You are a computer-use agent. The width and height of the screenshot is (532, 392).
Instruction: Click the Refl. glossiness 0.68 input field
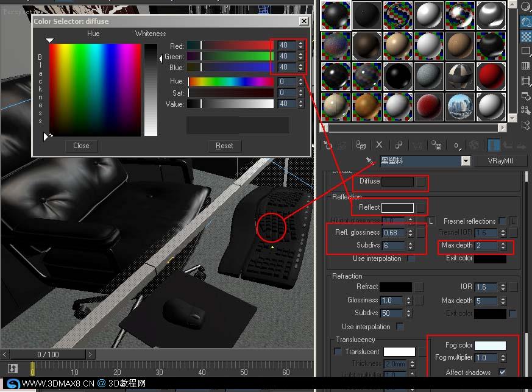[x=394, y=232]
